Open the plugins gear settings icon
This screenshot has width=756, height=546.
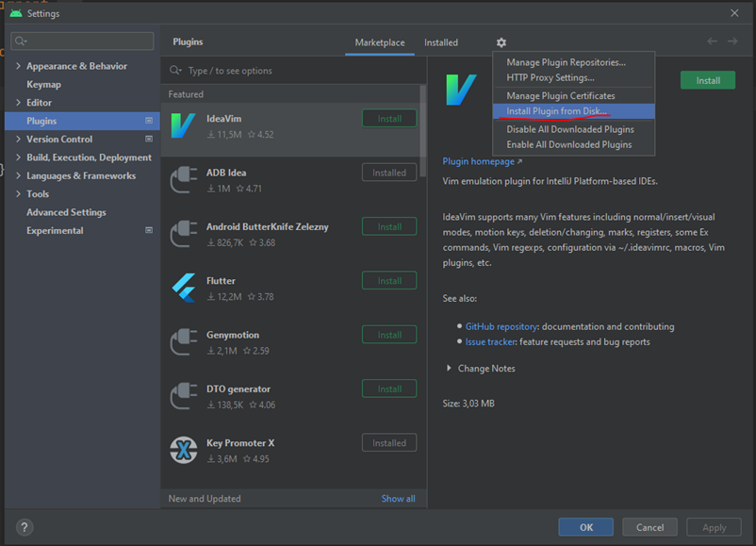point(501,42)
